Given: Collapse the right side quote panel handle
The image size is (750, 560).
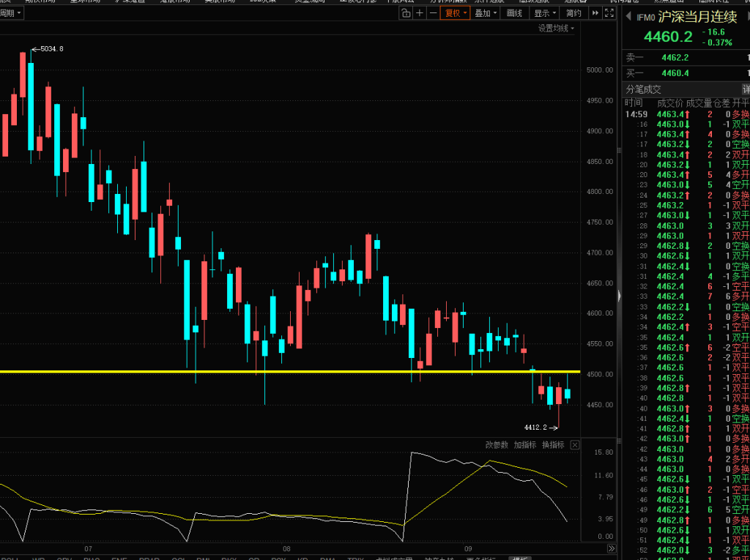Looking at the screenshot, I should 620,296.
